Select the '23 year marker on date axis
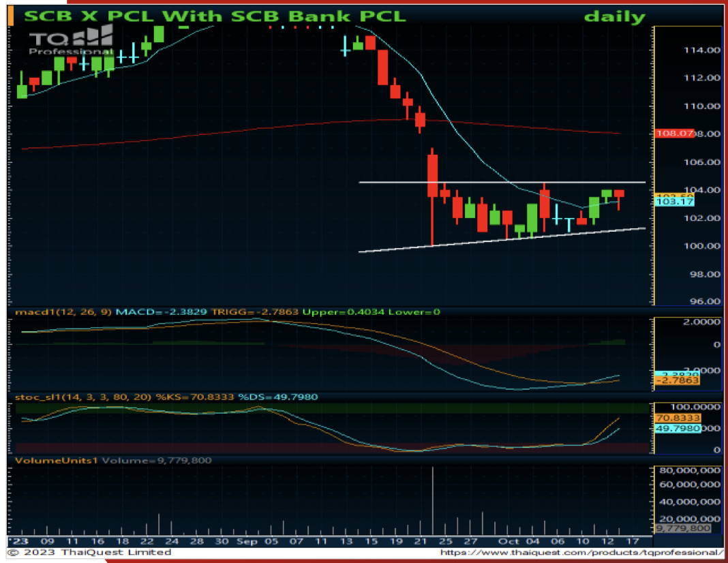 click(x=19, y=541)
